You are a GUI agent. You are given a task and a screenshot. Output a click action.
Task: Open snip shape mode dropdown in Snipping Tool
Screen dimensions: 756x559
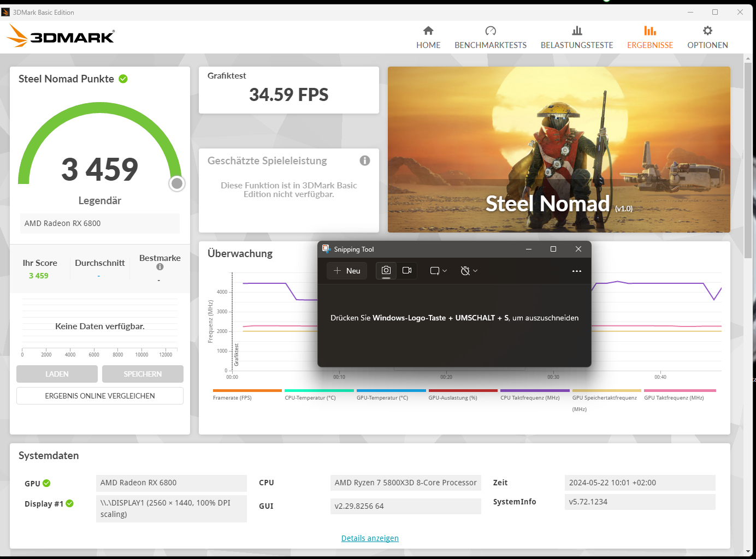[x=439, y=271]
